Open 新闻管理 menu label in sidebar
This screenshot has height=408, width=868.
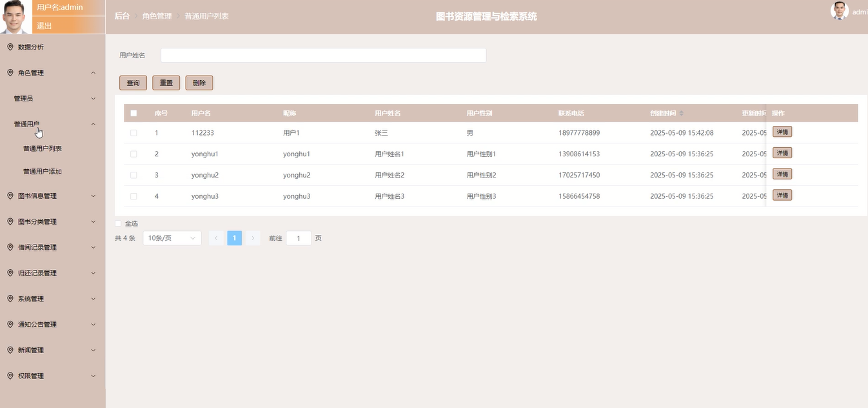(31, 350)
